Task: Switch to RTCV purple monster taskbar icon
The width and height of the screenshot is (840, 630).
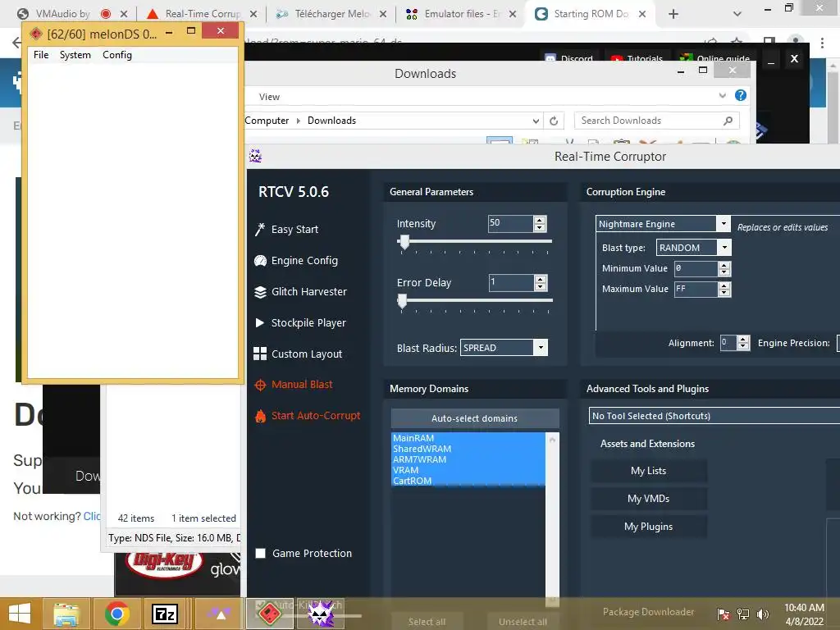Action: pos(321,614)
